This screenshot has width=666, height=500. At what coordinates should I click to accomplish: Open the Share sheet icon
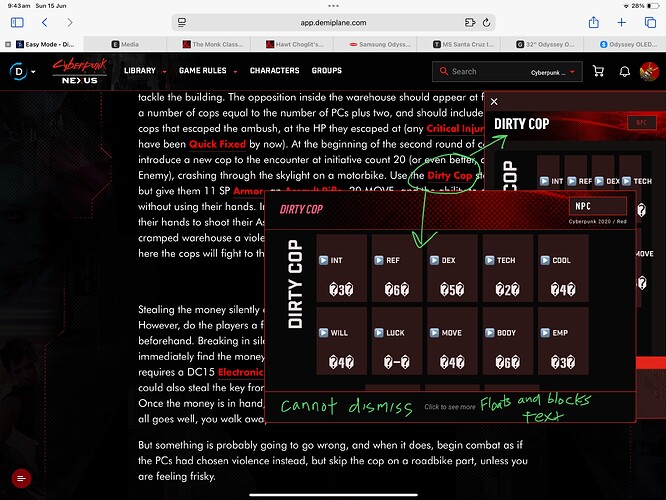pyautogui.click(x=594, y=22)
